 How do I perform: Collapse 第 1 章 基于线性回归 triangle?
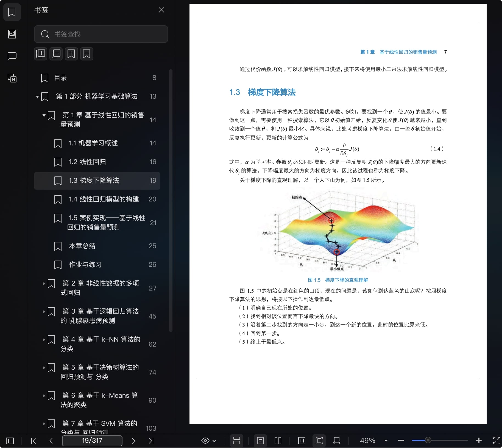[44, 115]
